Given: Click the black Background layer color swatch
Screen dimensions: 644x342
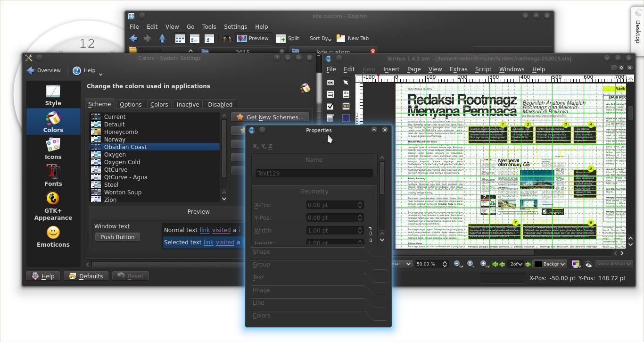Looking at the screenshot, I should coord(538,264).
